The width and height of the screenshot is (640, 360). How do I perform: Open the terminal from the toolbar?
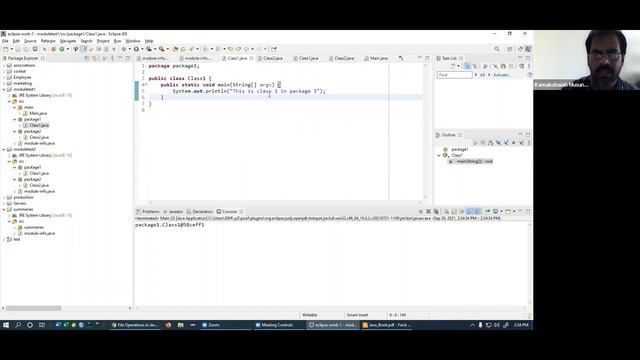(35, 49)
